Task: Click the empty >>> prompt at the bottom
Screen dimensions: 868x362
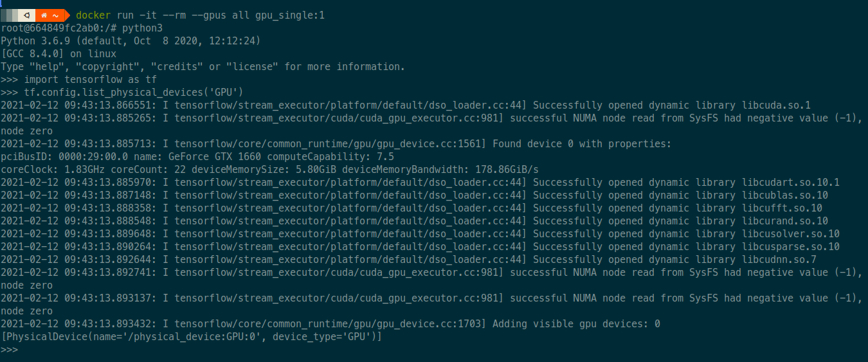Action: pos(10,349)
